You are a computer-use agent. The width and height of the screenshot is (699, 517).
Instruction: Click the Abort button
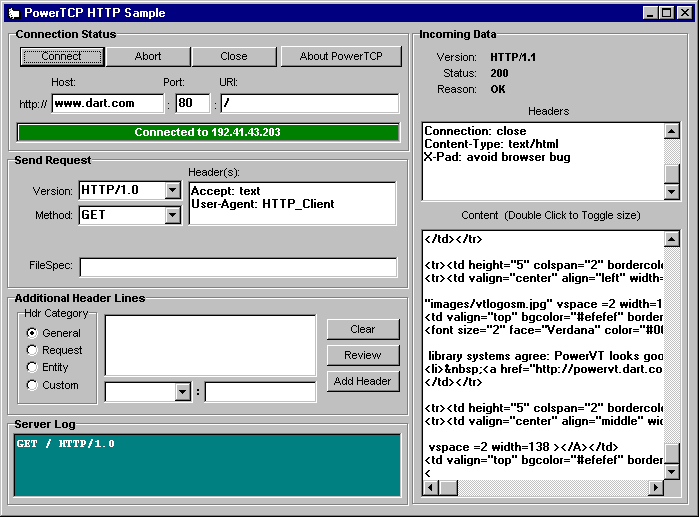click(x=148, y=57)
